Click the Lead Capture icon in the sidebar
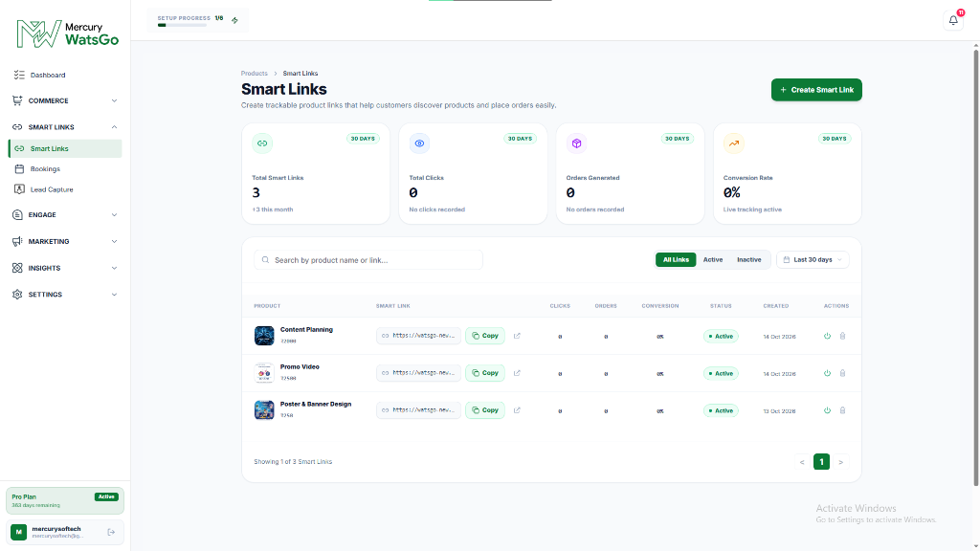This screenshot has width=980, height=551. (x=19, y=189)
